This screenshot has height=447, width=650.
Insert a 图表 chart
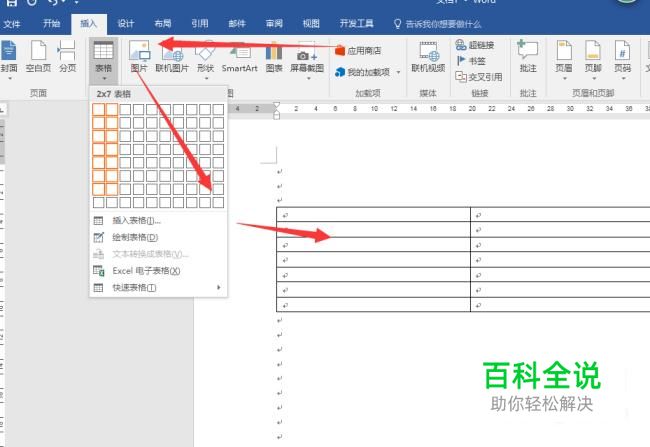(274, 56)
